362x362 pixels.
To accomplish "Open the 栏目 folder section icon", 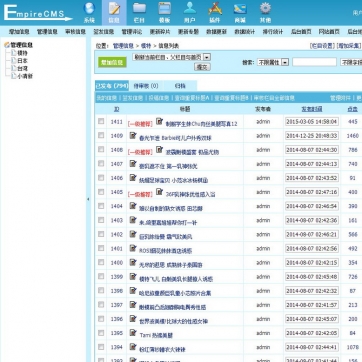I will tap(139, 12).
